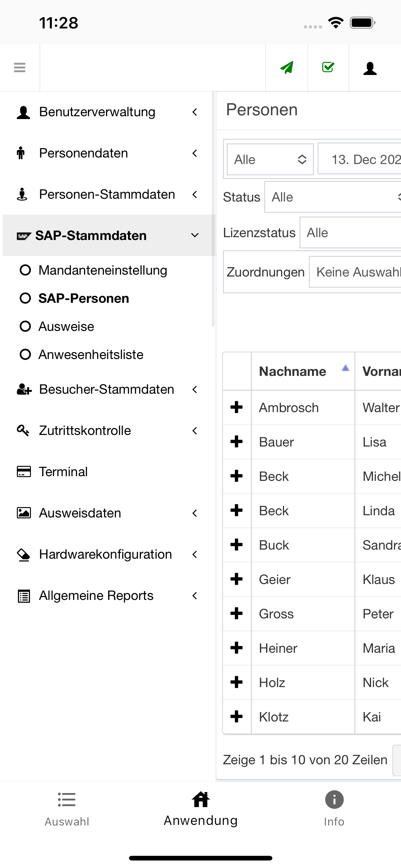Open the user profile icon
The width and height of the screenshot is (401, 868).
370,68
